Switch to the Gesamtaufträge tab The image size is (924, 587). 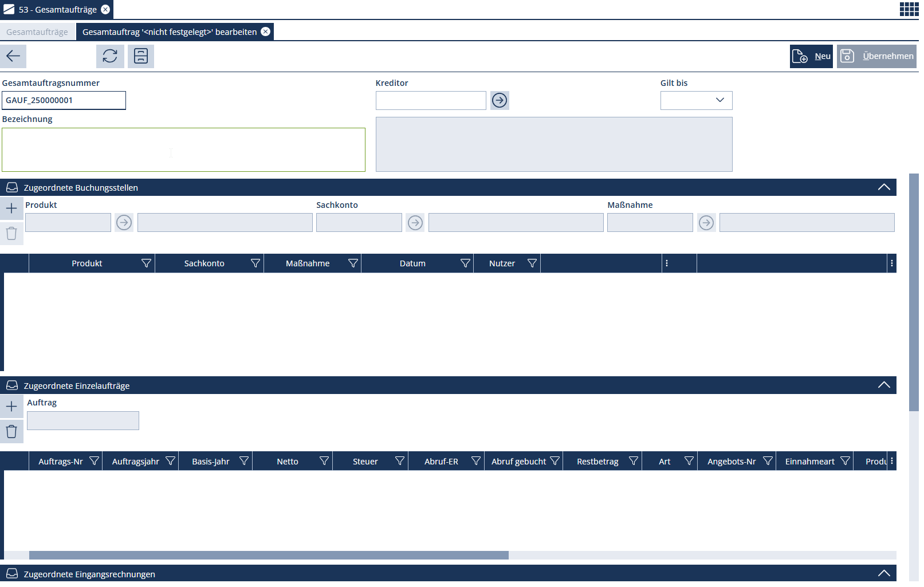[x=37, y=32]
